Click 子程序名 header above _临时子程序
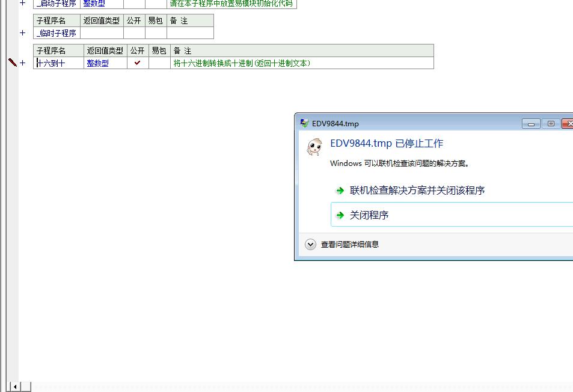Screen dimensions: 573x392 pos(57,21)
